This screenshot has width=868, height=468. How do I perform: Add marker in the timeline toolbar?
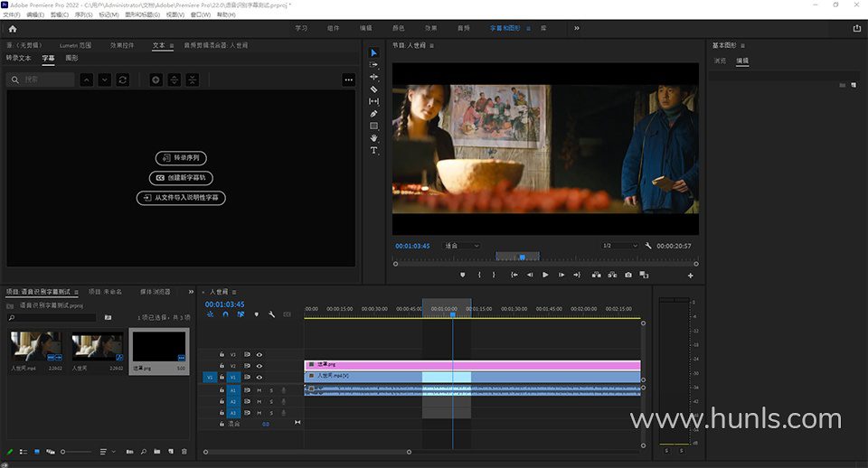tap(256, 314)
